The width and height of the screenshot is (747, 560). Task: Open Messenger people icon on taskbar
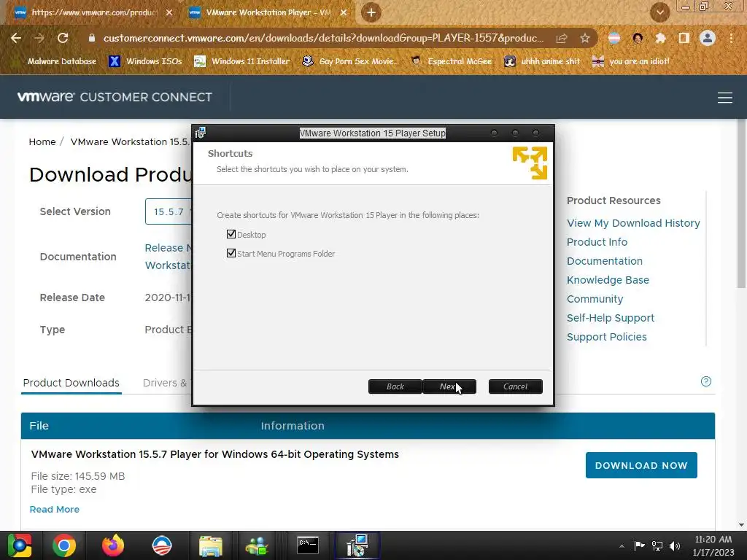point(257,545)
